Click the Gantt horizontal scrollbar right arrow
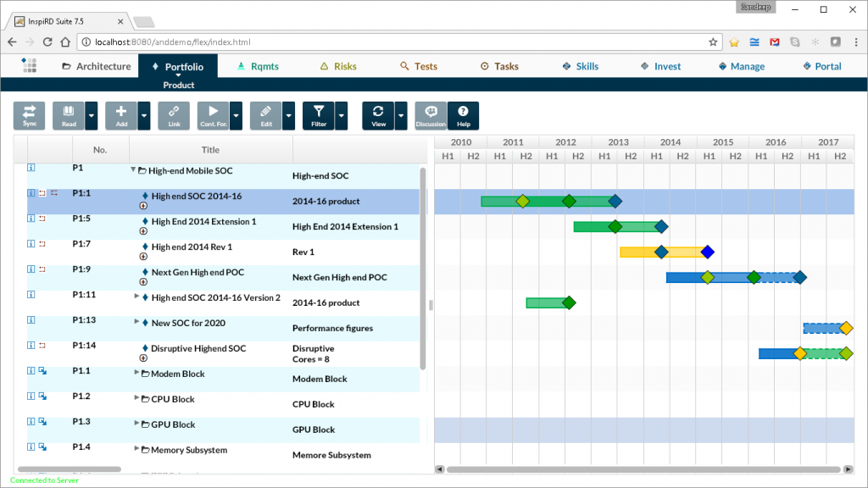This screenshot has height=488, width=868. coord(848,469)
